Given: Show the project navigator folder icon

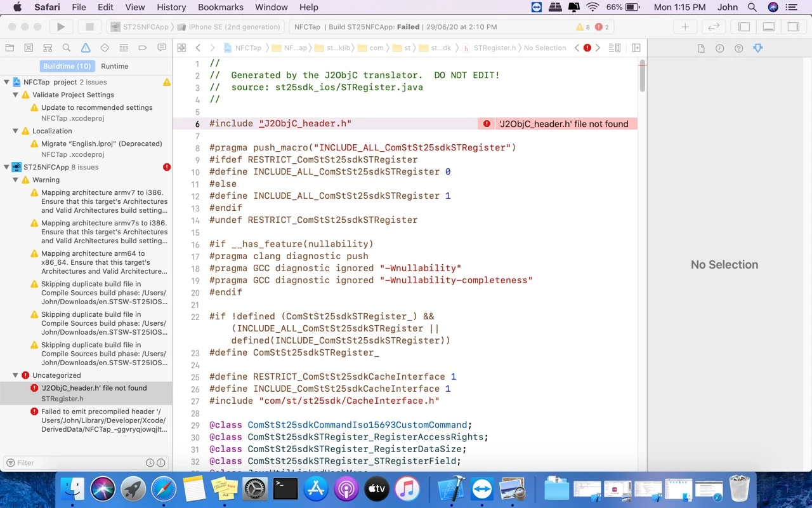Looking at the screenshot, I should (x=10, y=48).
